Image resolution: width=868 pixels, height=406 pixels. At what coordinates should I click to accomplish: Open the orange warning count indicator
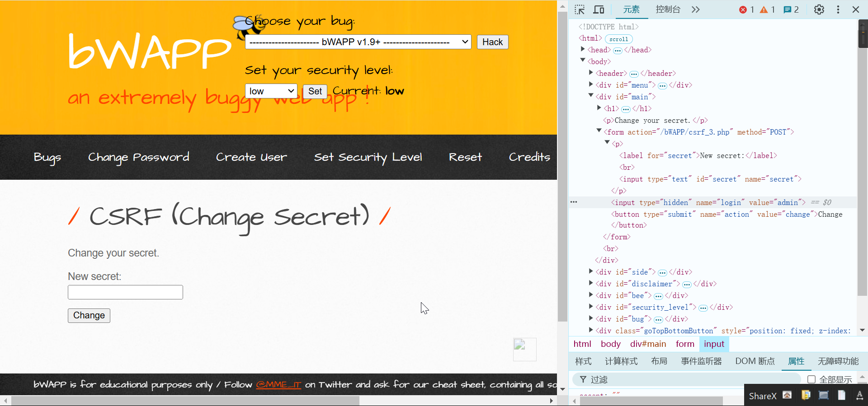click(767, 9)
